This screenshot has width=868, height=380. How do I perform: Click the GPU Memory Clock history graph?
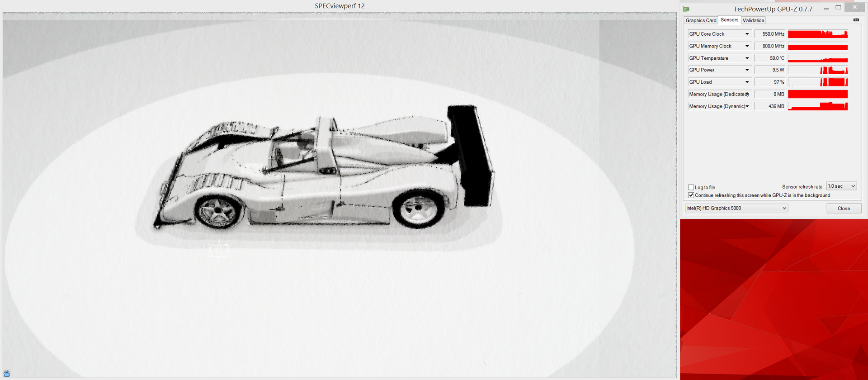pyautogui.click(x=818, y=46)
